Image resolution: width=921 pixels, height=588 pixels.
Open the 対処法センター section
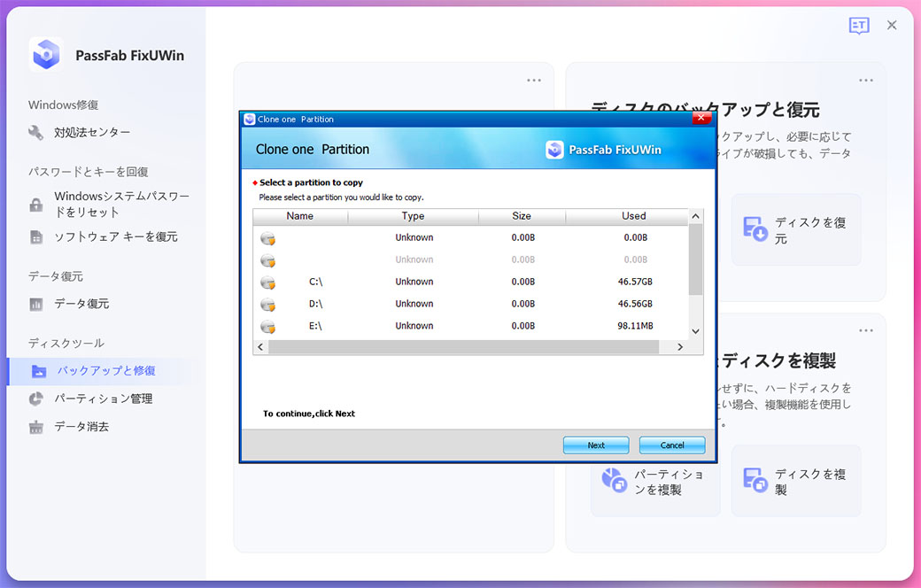[x=89, y=130]
